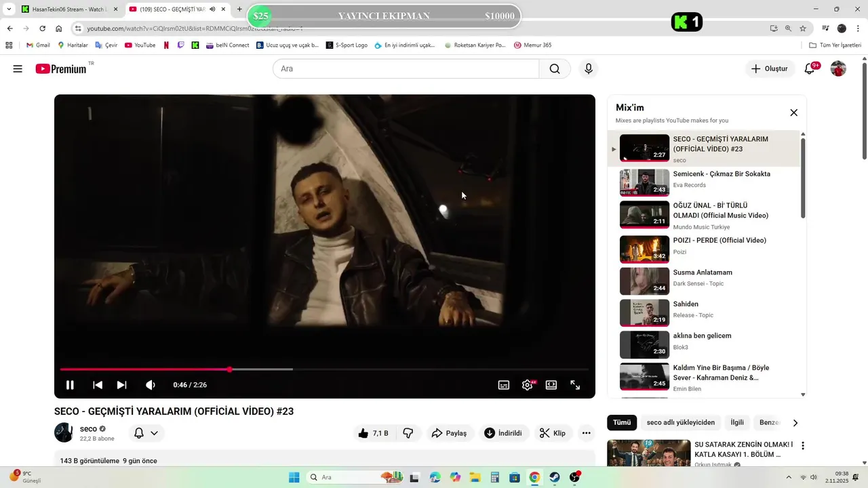Close the Mix'im playlist panel
This screenshot has width=868, height=488.
coord(794,113)
